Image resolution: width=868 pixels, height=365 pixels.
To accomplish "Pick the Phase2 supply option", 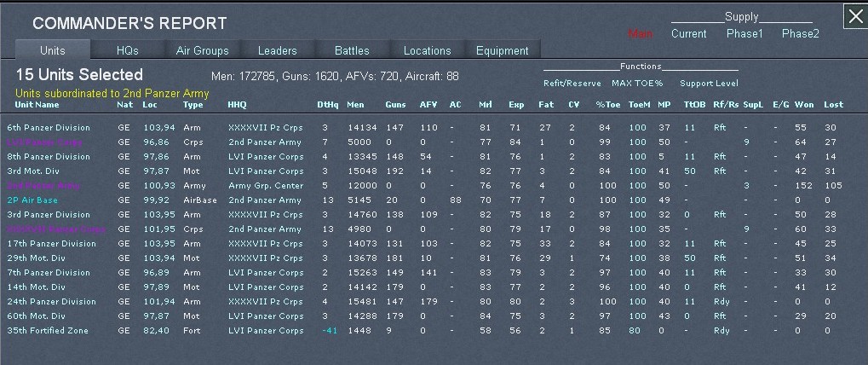I will pos(800,34).
